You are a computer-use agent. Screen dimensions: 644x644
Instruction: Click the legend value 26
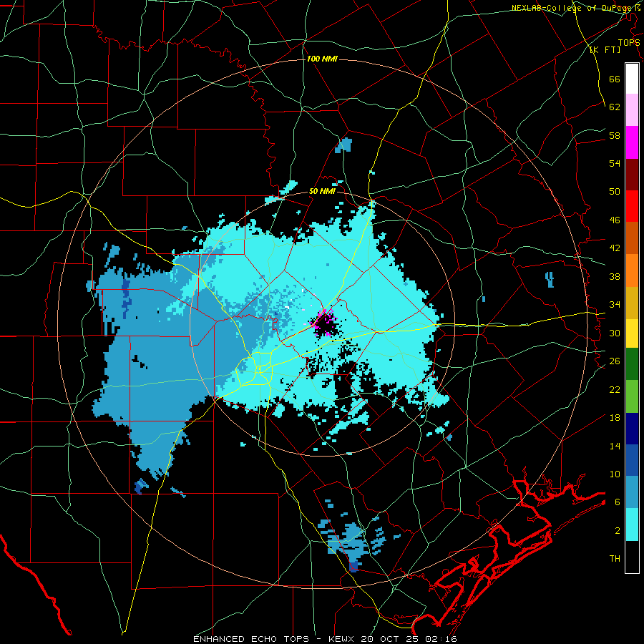[615, 361]
